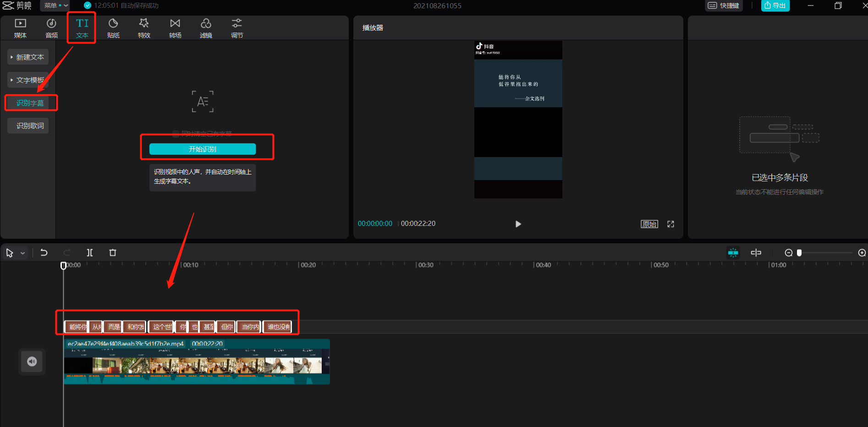This screenshot has width=868, height=427.
Task: Open the 调节 adjustment tab
Action: (237, 28)
